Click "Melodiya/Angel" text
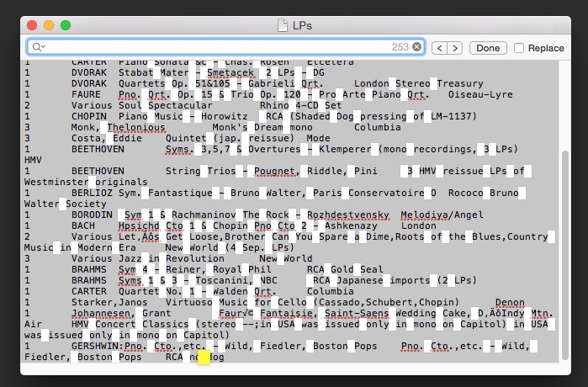Screen dimensions: 588x387 [442, 215]
